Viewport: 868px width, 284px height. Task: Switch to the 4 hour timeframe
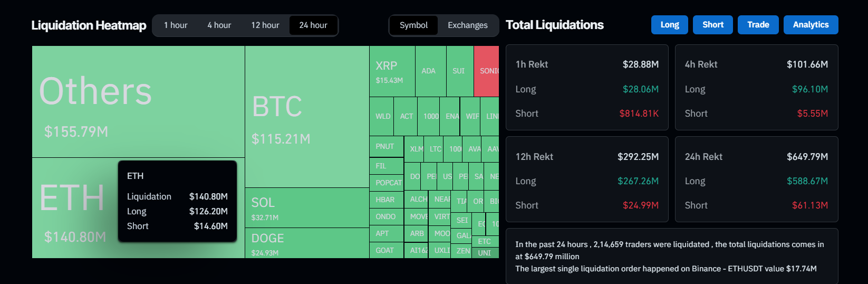219,25
